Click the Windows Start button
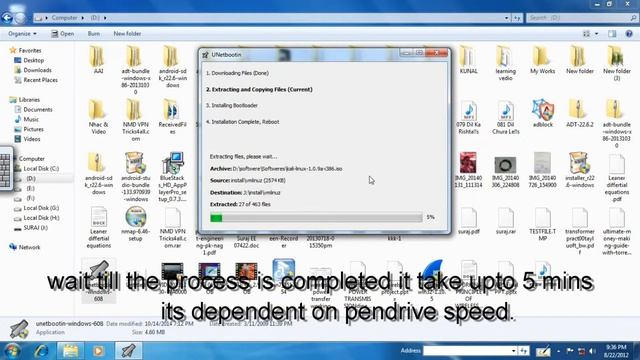This screenshot has height=360, width=640. pyautogui.click(x=11, y=351)
